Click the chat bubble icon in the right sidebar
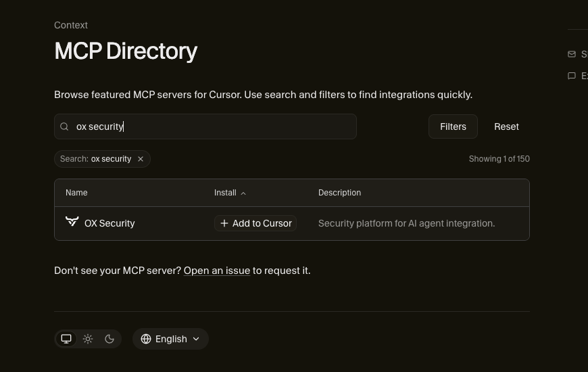 [x=572, y=76]
